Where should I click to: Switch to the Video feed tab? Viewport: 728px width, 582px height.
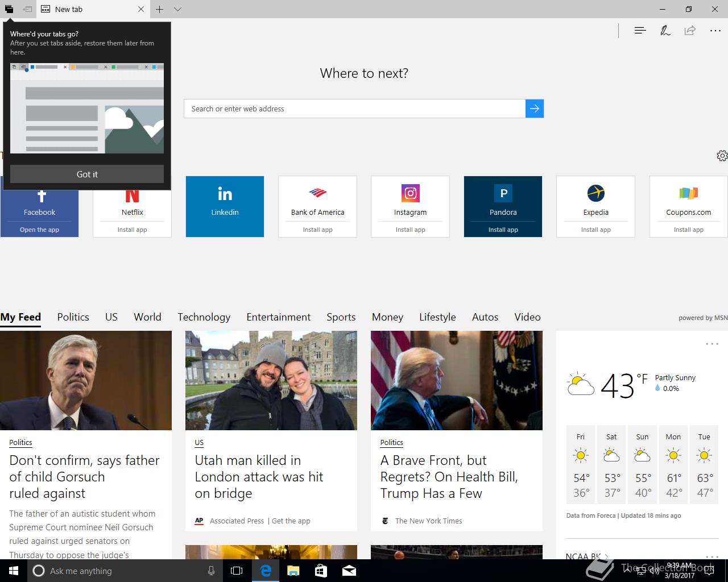[527, 317]
